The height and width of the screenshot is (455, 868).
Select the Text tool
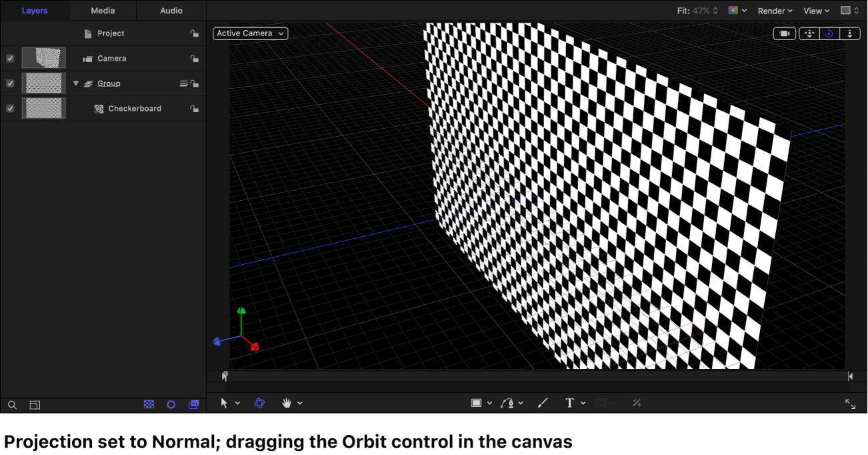tap(569, 402)
